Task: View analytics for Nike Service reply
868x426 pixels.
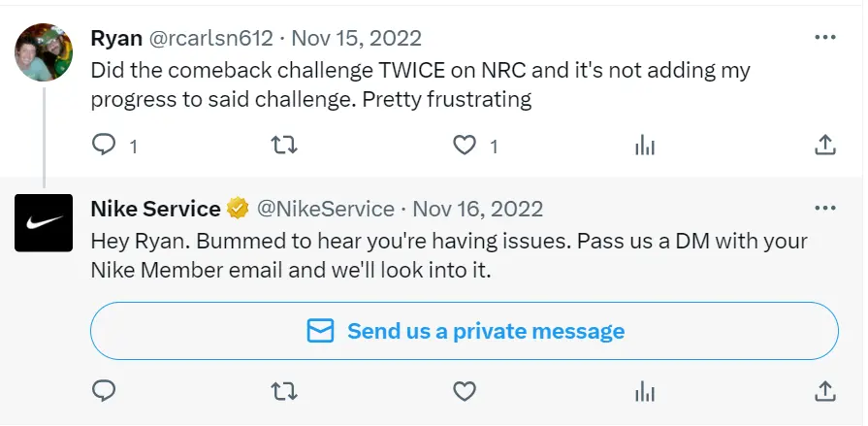Action: pyautogui.click(x=645, y=391)
